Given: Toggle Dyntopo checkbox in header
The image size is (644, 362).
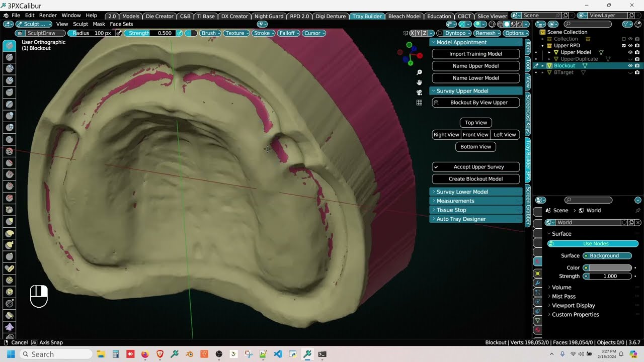Looking at the screenshot, I should [x=440, y=33].
